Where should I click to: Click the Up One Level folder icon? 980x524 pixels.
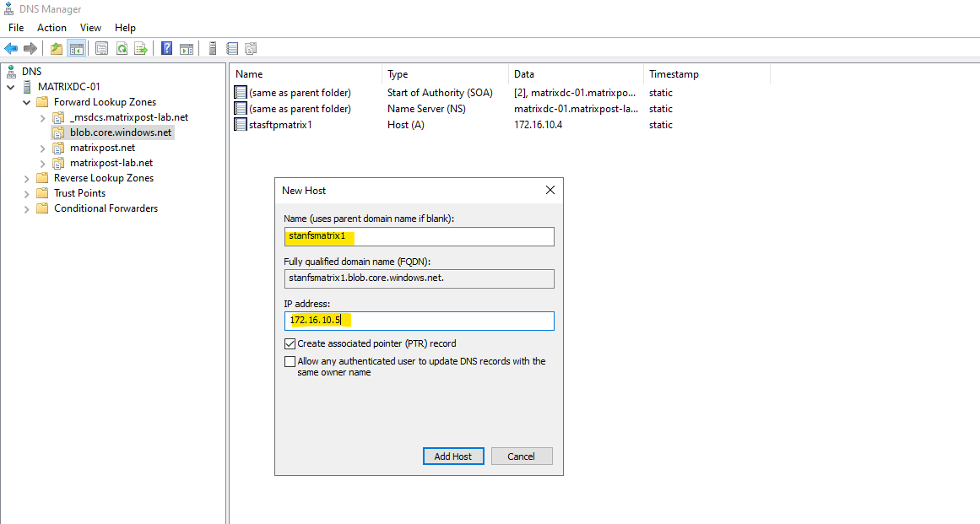pyautogui.click(x=57, y=49)
